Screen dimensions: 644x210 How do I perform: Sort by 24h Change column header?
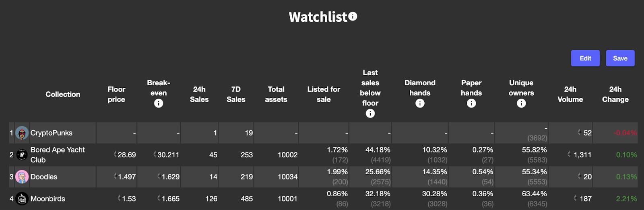pos(615,94)
